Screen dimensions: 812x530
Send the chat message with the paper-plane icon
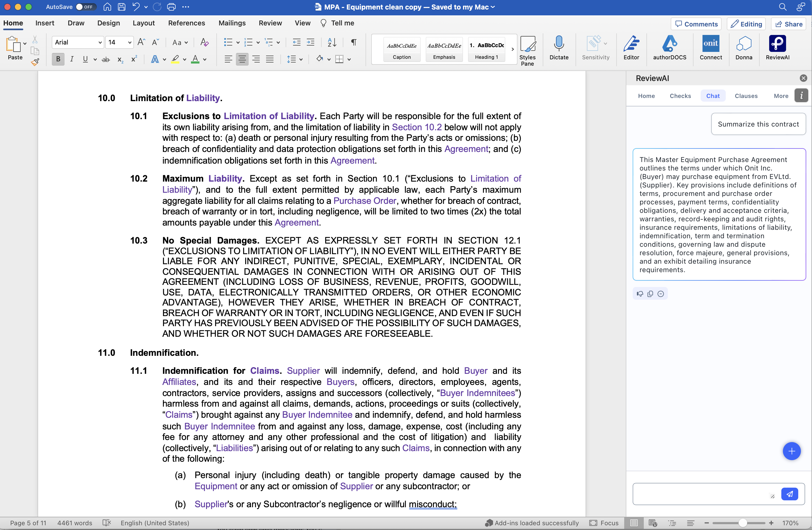(x=789, y=494)
